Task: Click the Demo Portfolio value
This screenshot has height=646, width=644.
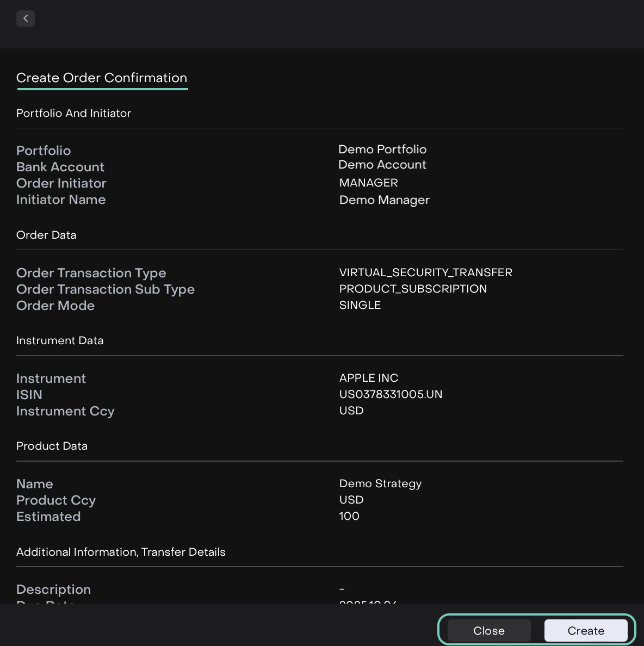Action: click(x=382, y=149)
